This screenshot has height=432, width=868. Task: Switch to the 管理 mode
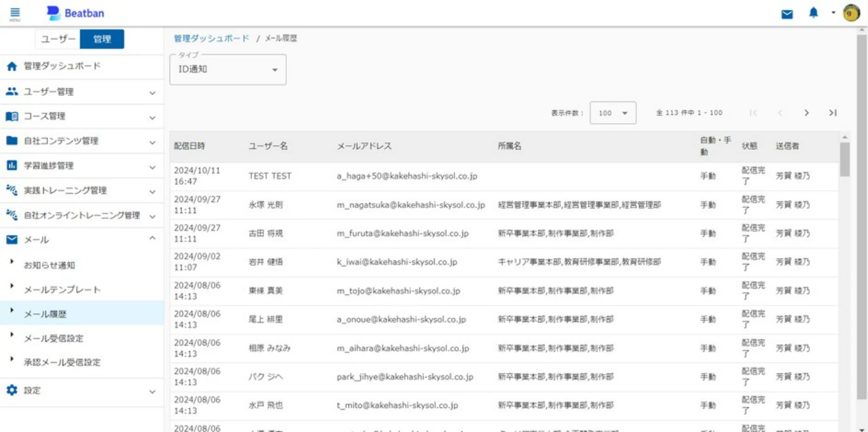click(102, 39)
